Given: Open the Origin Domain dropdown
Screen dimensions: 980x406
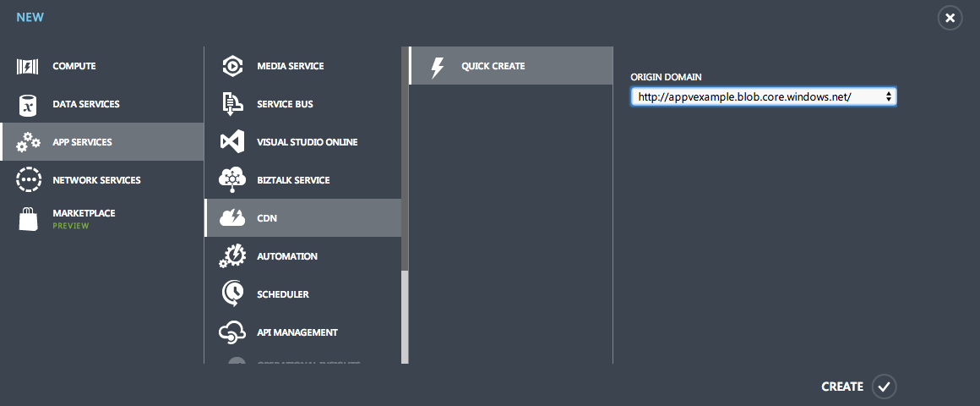Looking at the screenshot, I should tap(763, 97).
